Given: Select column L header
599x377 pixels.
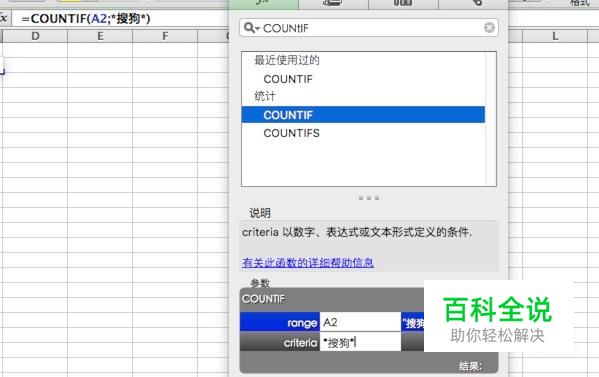Looking at the screenshot, I should 555,36.
